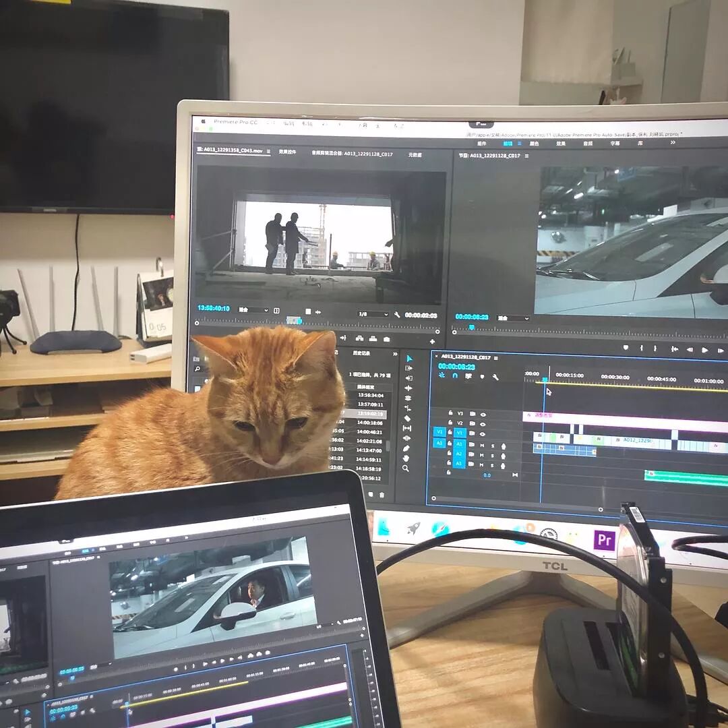
Task: Toggle V1 source patching button
Action: coord(439,432)
